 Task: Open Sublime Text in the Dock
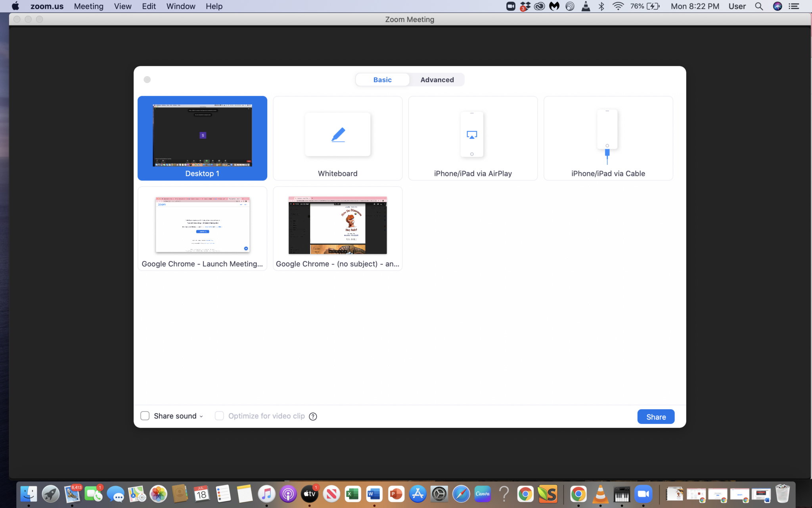coord(548,494)
